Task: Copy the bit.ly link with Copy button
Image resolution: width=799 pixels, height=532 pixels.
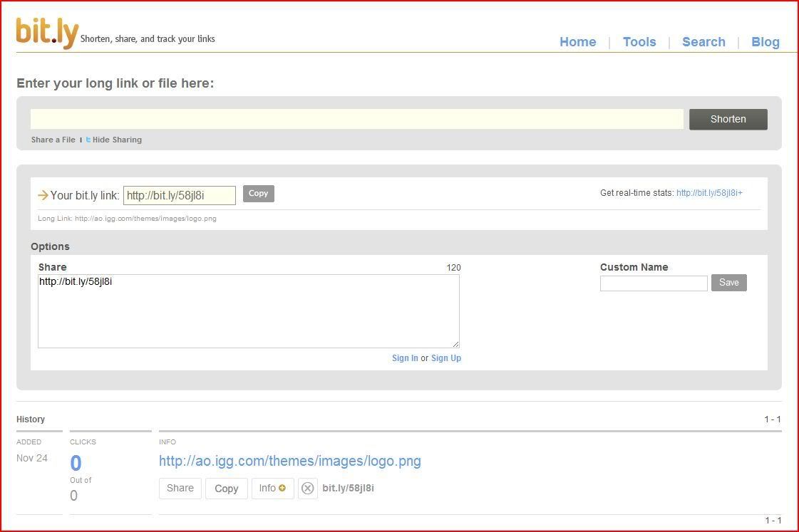Action: point(258,194)
